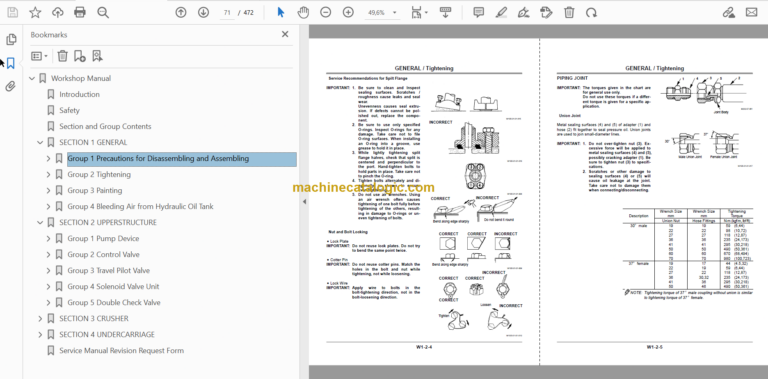The height and width of the screenshot is (379, 768).
Task: Expand SECTION 4 UNDERCARRIAGE node
Action: (40, 335)
